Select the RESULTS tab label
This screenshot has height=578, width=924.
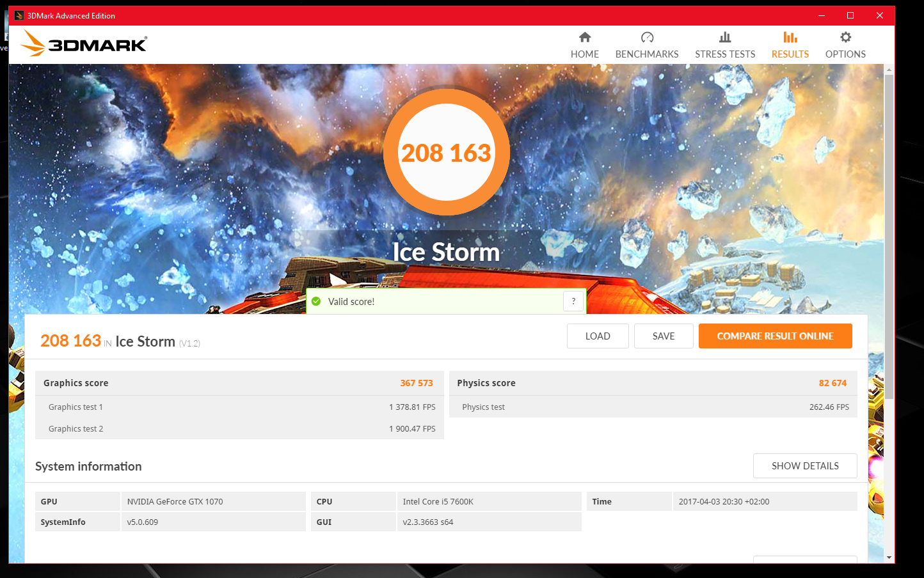click(790, 54)
